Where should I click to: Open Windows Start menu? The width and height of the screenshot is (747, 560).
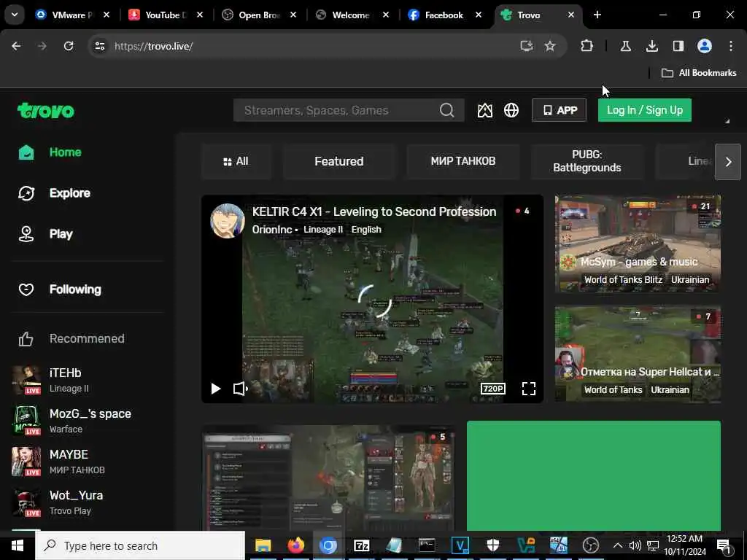(x=18, y=545)
